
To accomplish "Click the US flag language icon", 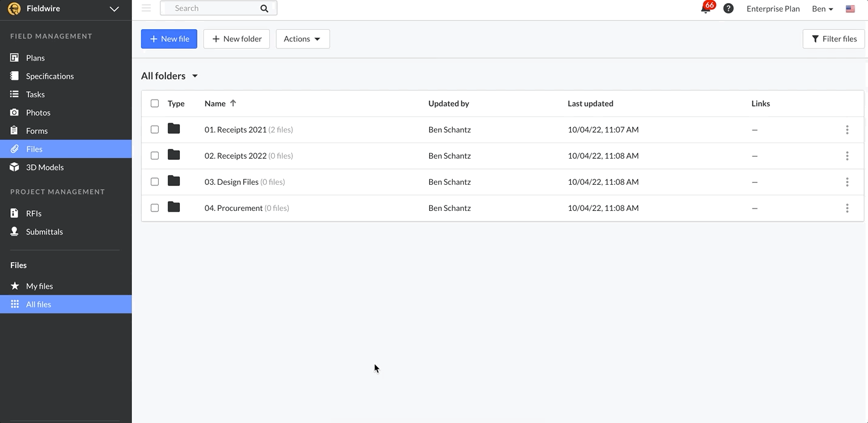I will (850, 9).
